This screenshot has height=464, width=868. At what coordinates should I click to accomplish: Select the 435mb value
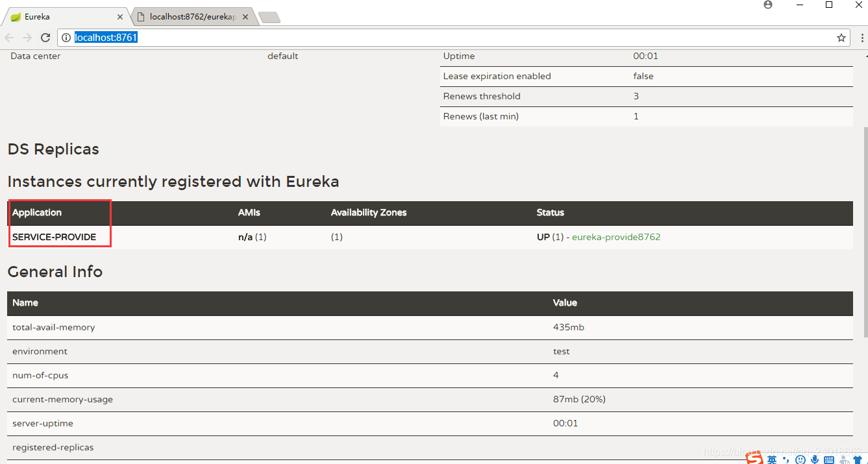(569, 327)
